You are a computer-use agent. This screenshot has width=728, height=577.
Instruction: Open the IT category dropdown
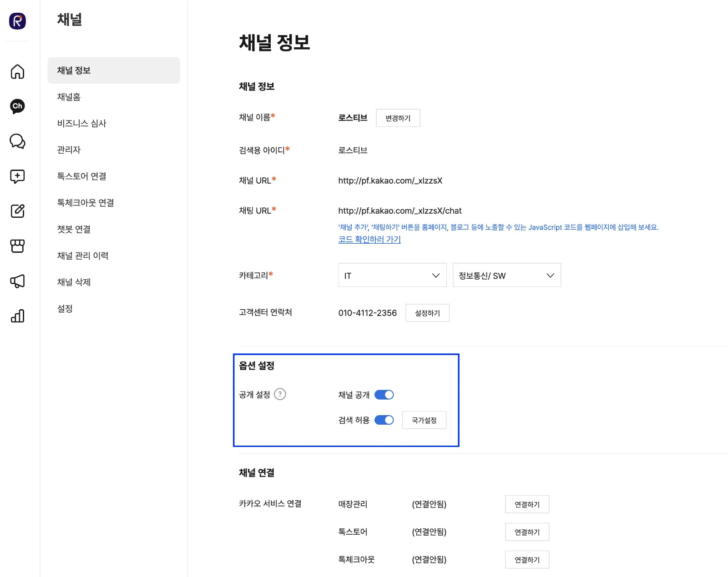click(x=392, y=275)
